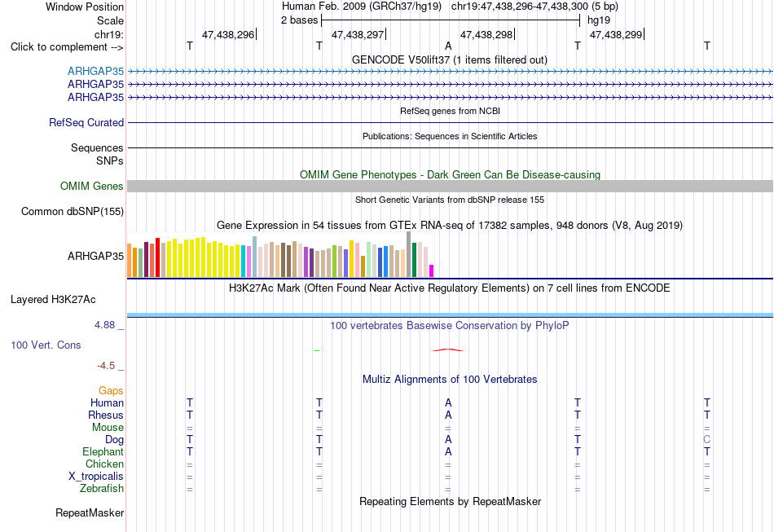This screenshot has height=532, width=774.
Task: Click the 47,438,299 ruler coordinate
Action: point(616,34)
